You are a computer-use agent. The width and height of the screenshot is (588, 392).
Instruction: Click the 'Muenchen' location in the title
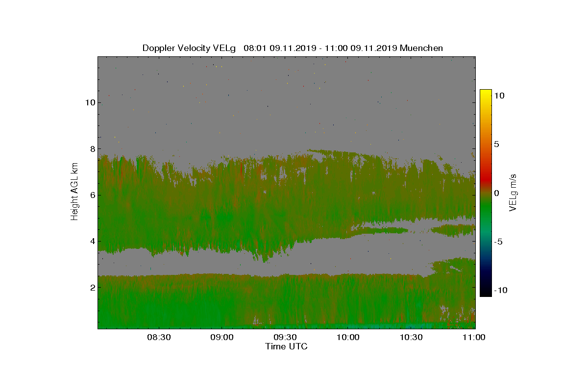coord(422,48)
